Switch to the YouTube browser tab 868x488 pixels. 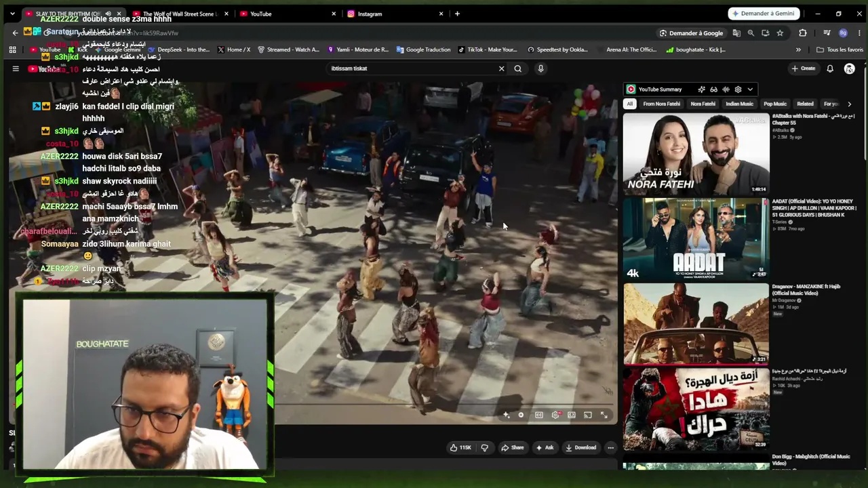click(x=288, y=14)
